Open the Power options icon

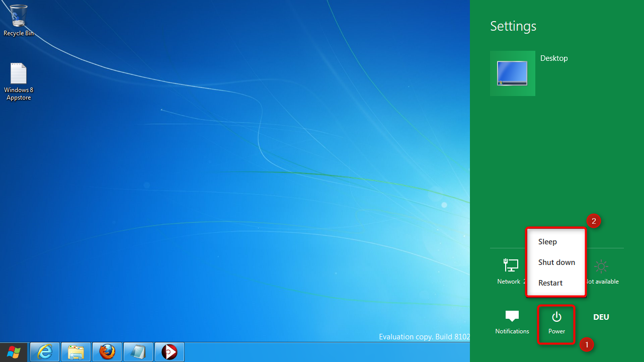pyautogui.click(x=556, y=323)
